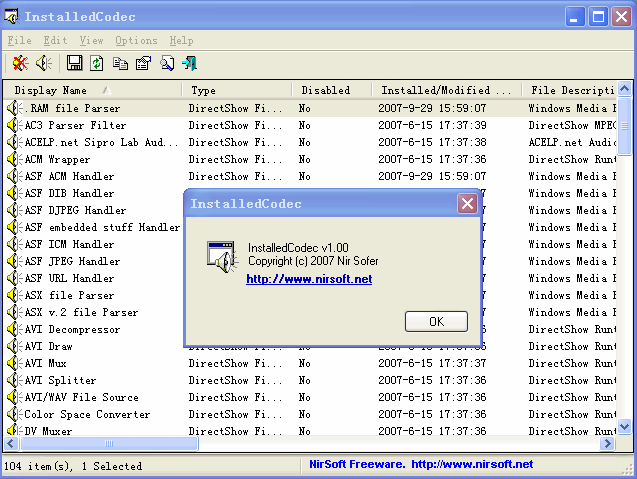
Task: Click the speaker icon beside AVI Draw
Action: pyautogui.click(x=15, y=346)
